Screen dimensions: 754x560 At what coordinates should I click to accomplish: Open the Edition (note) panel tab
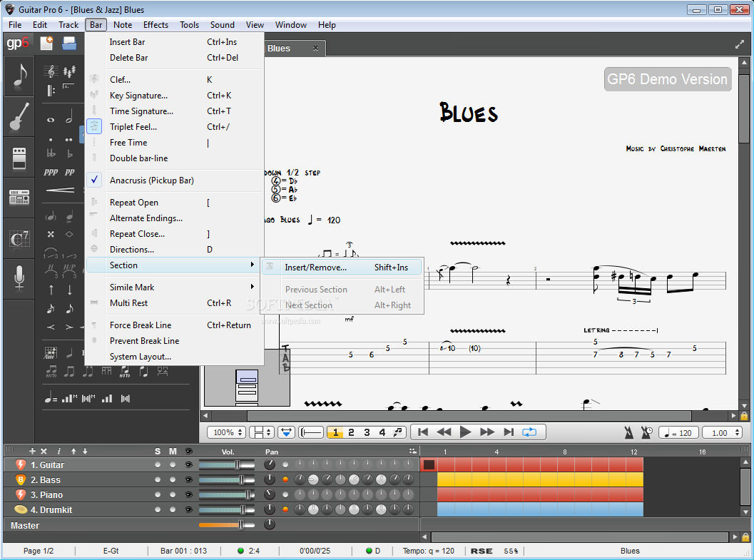click(x=19, y=76)
